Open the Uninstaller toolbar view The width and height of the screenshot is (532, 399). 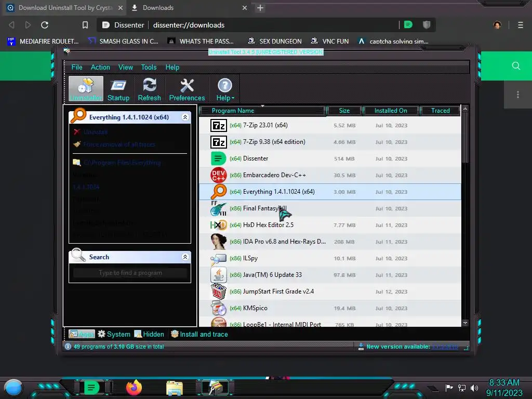click(86, 88)
